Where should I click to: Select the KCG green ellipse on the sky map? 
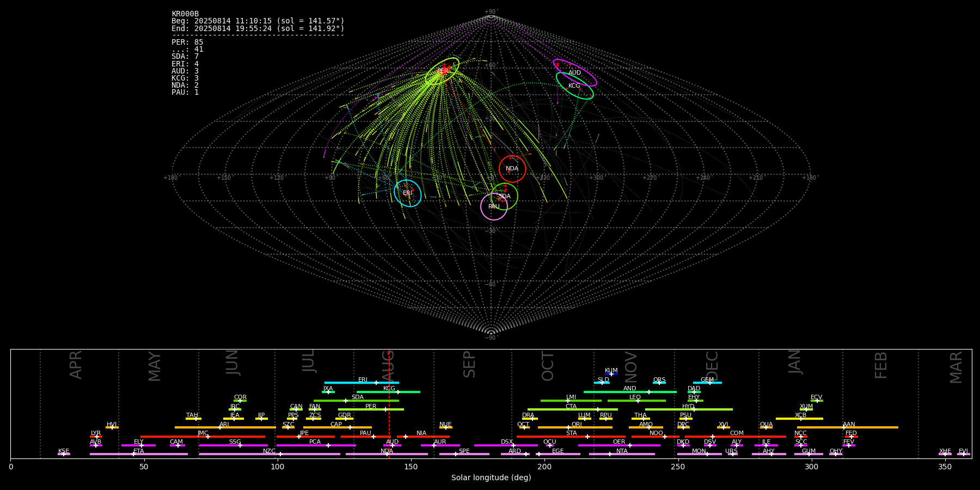pos(575,86)
